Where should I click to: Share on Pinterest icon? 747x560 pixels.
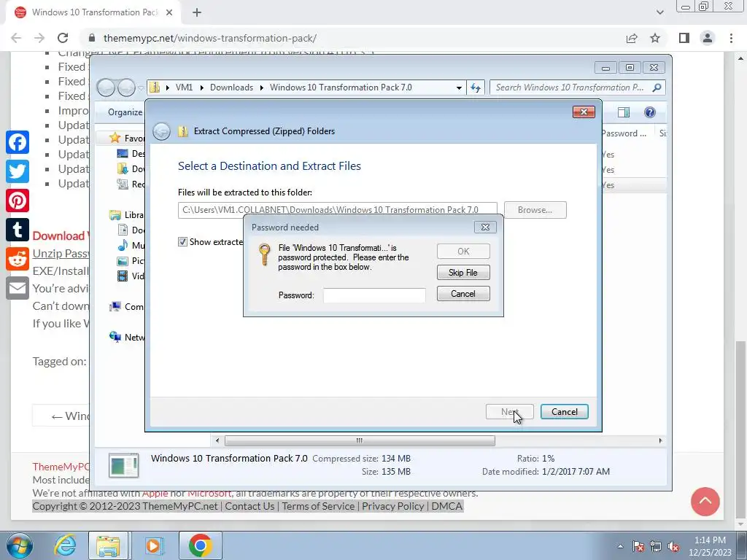(x=18, y=201)
